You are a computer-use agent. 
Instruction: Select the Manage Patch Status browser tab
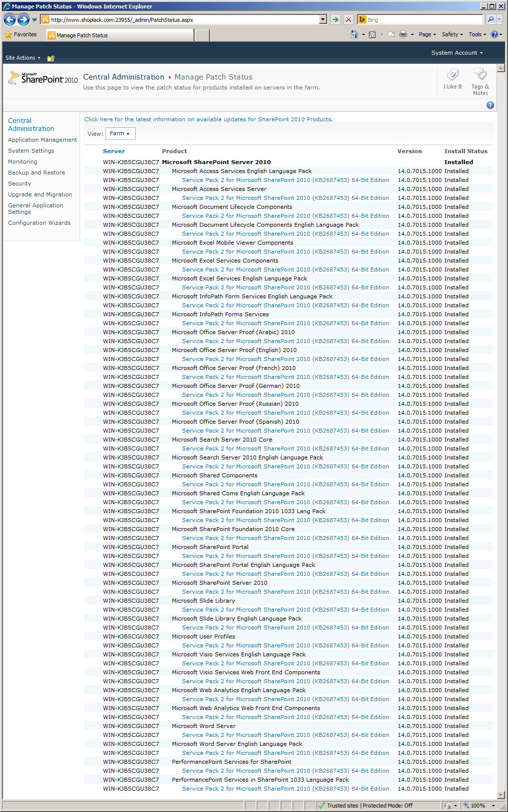(120, 35)
